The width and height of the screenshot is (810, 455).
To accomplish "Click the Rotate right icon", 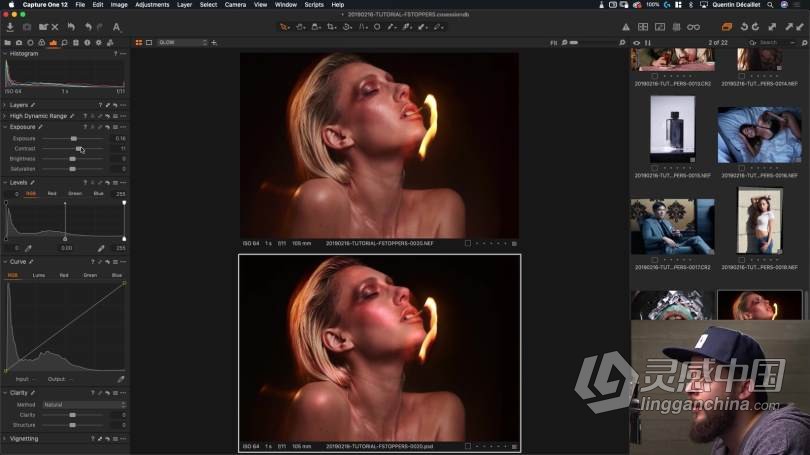I will 755,27.
